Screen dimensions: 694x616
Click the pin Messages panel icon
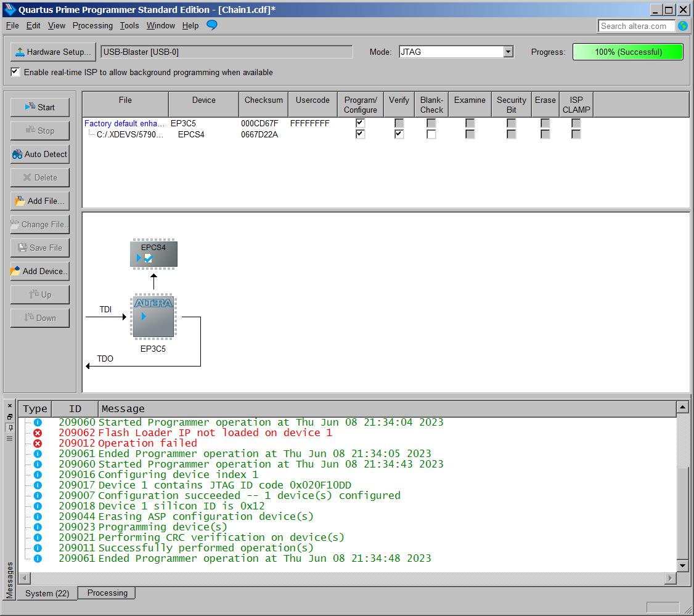pos(10,428)
